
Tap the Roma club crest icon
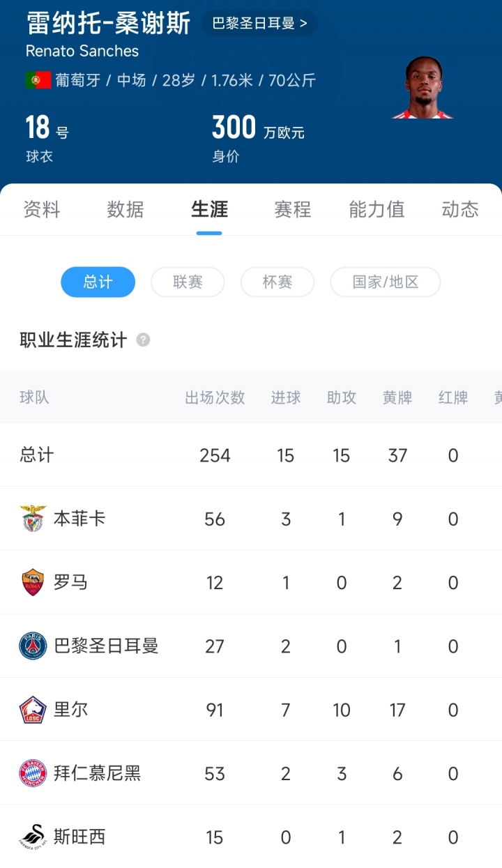33,582
